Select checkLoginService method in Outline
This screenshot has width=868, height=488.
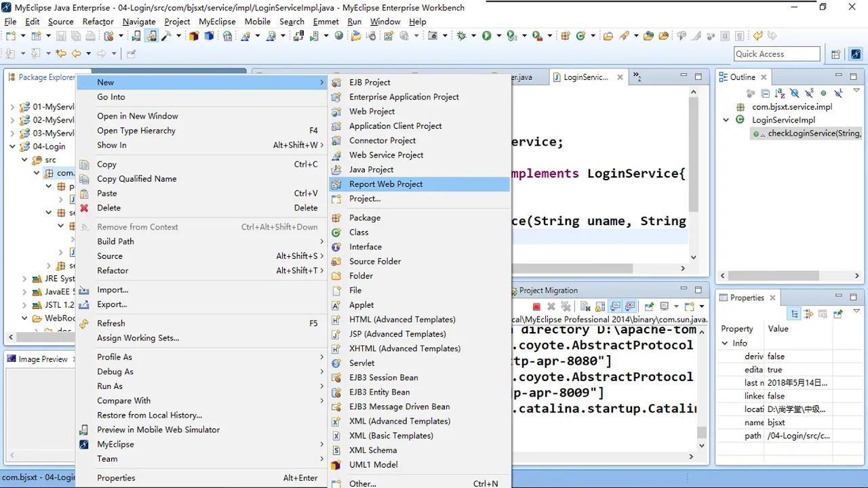(806, 134)
